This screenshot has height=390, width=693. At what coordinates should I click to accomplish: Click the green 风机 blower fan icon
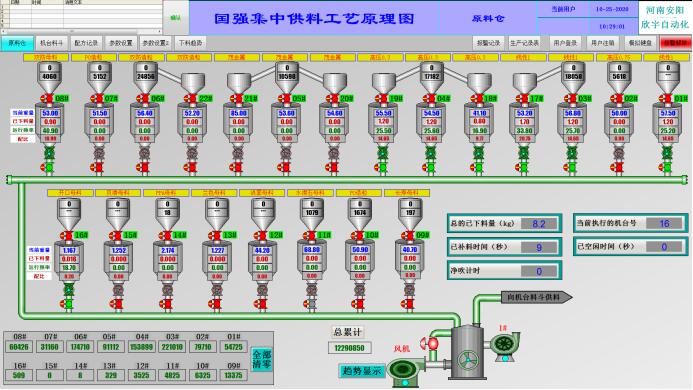405,371
